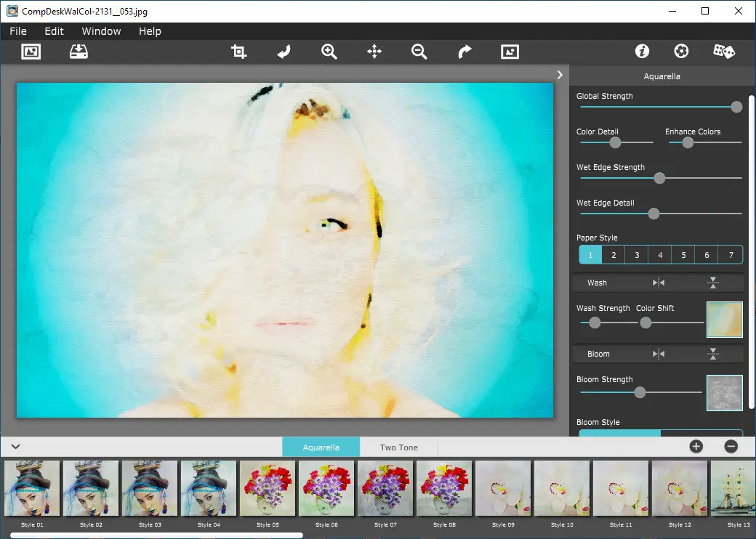The image size is (756, 539).
Task: Open the info icon in toolbar
Action: [641, 52]
